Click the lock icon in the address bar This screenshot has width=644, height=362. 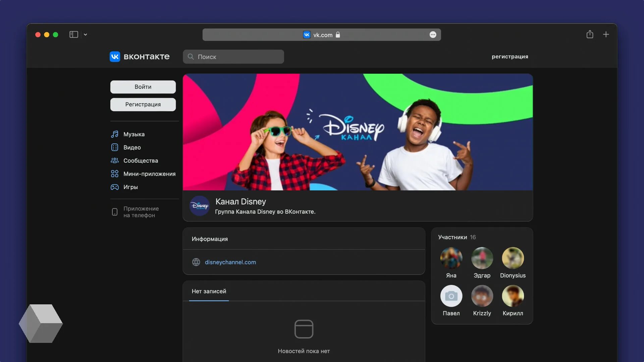pyautogui.click(x=338, y=35)
